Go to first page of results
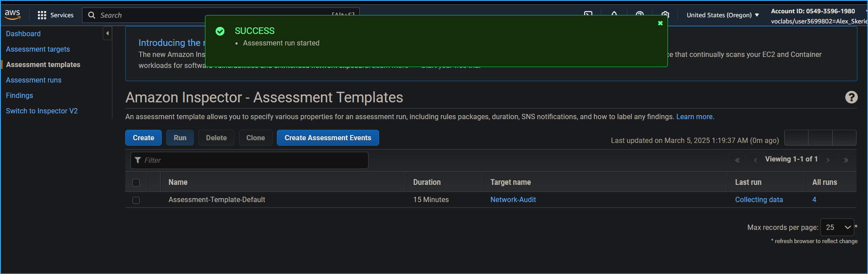This screenshot has height=274, width=868. 737,160
